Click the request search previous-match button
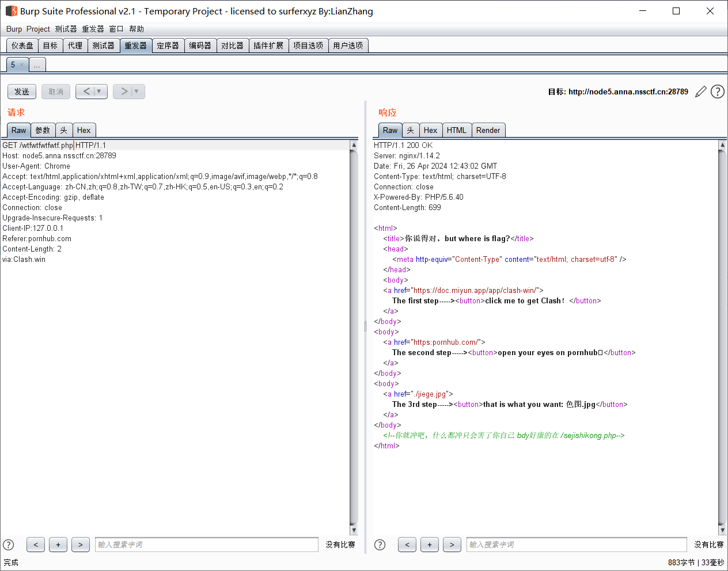 [36, 545]
